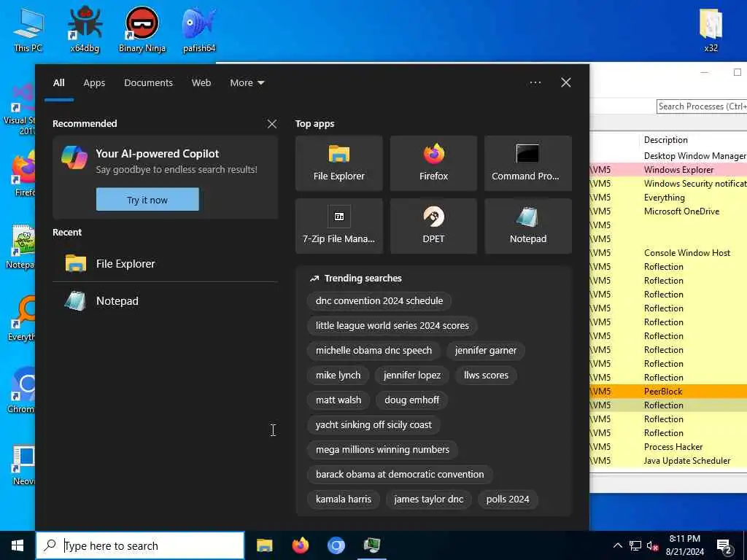The width and height of the screenshot is (747, 560).
Task: Search michelle obama dnc speech
Action: 373,351
